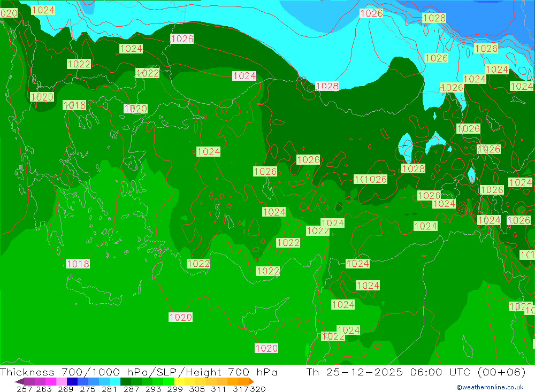Pick the first yellow legend swatch
Screen dimensions: 535x392
[179, 381]
